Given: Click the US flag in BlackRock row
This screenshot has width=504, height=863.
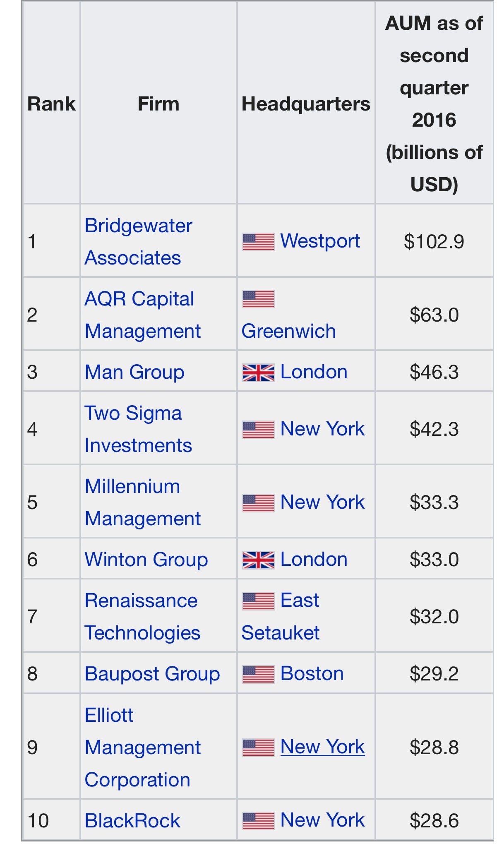Looking at the screenshot, I should (258, 821).
